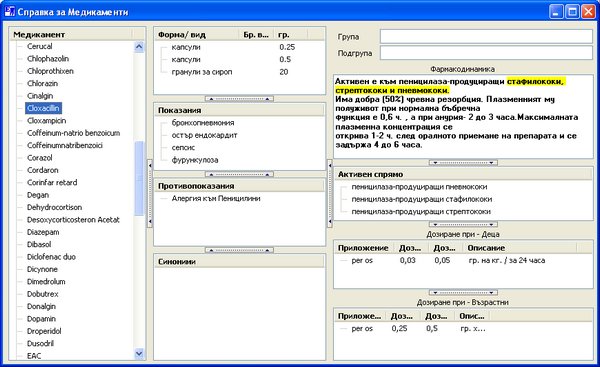Viewport: 600px width, 367px height.
Task: Select Dopamin entry
Action: click(x=41, y=318)
